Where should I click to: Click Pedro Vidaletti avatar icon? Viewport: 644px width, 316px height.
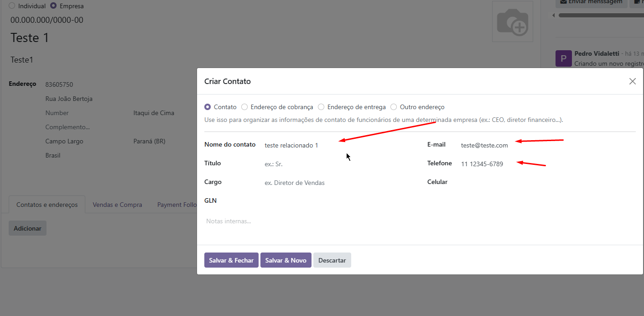click(563, 58)
